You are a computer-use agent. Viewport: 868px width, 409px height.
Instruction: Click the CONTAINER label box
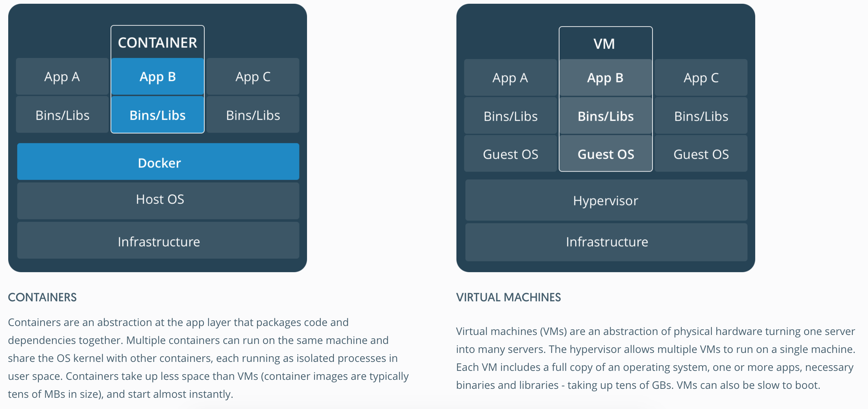click(x=157, y=43)
